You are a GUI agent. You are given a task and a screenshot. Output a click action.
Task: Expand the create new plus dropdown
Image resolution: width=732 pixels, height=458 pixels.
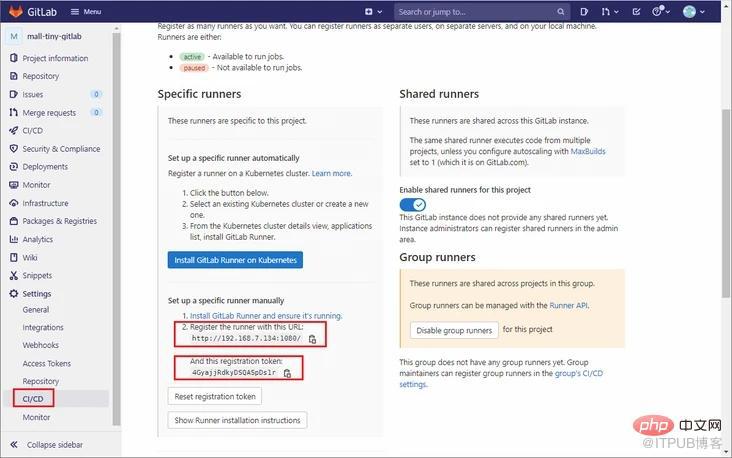(373, 12)
